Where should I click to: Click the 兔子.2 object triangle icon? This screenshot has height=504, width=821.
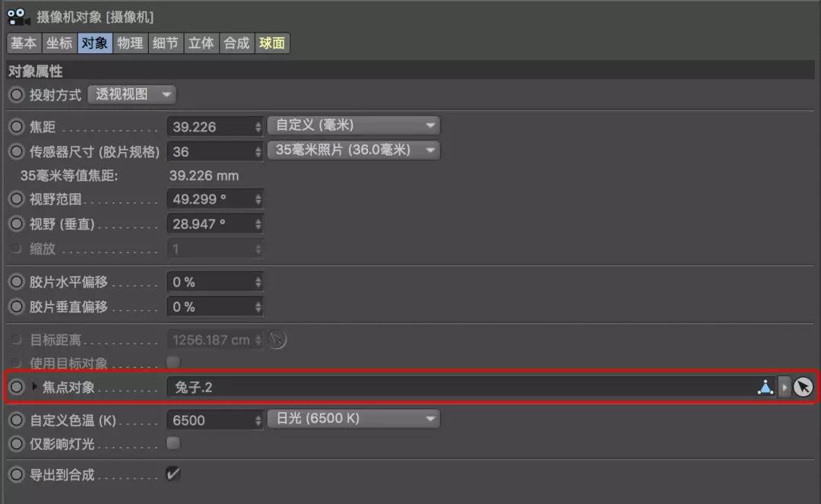(x=766, y=387)
